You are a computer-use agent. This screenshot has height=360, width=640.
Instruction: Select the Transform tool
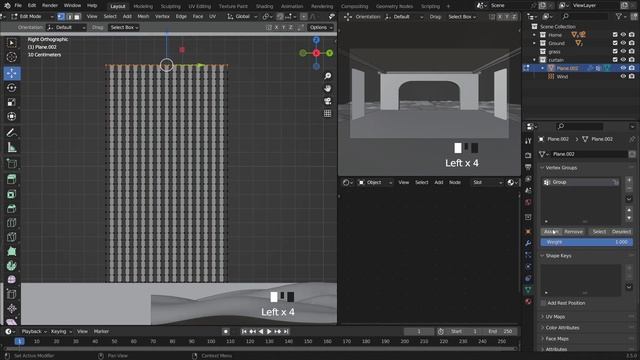[x=12, y=116]
